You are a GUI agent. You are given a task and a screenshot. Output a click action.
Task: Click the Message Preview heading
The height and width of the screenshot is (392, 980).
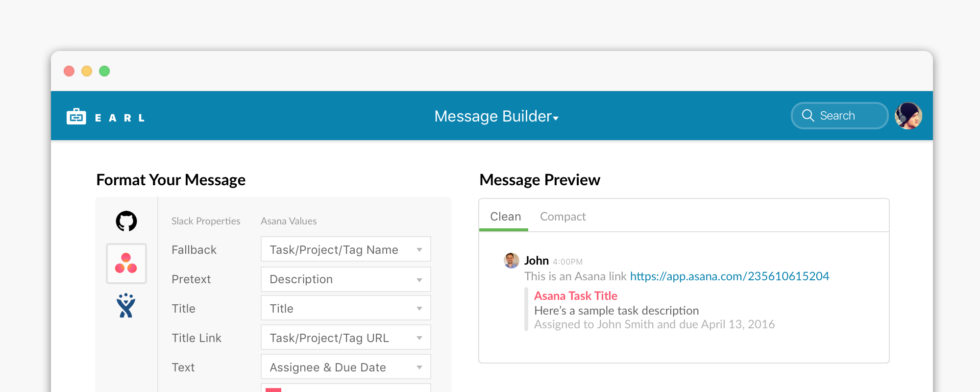click(539, 180)
